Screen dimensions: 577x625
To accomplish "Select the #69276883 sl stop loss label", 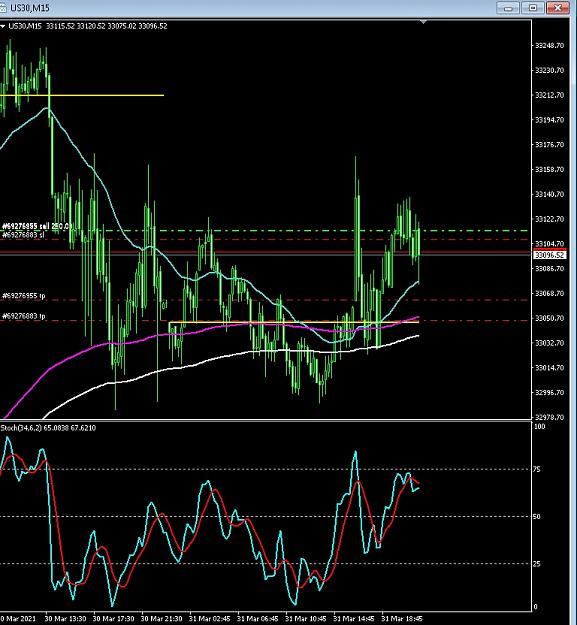I will 23,235.
